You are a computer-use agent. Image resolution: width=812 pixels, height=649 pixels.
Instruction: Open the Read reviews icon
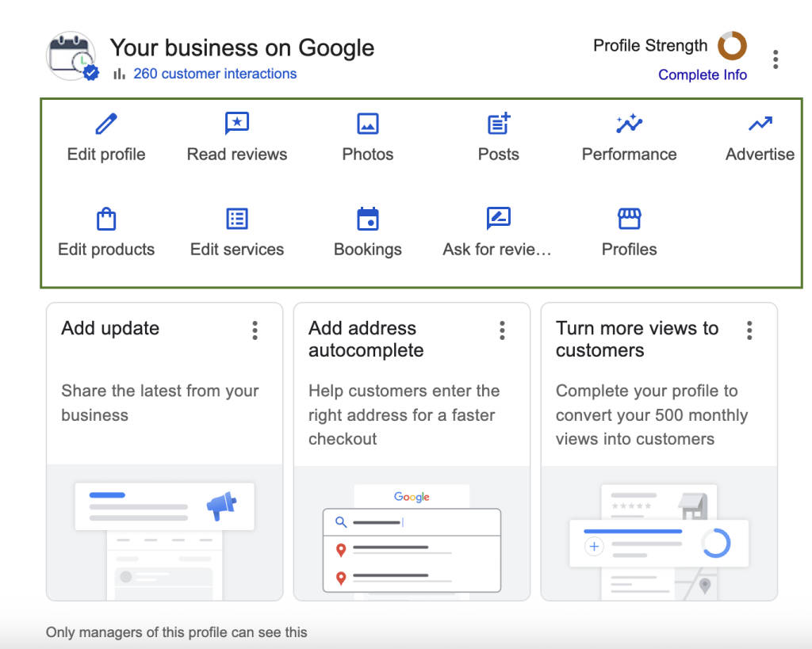236,124
